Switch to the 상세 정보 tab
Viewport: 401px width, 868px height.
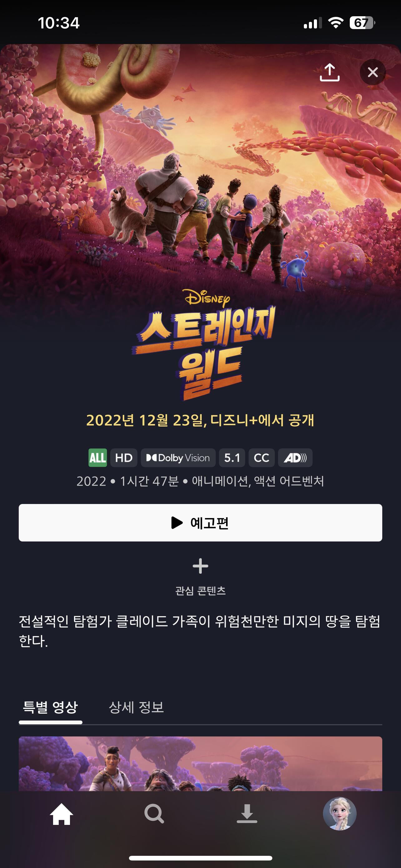click(136, 706)
